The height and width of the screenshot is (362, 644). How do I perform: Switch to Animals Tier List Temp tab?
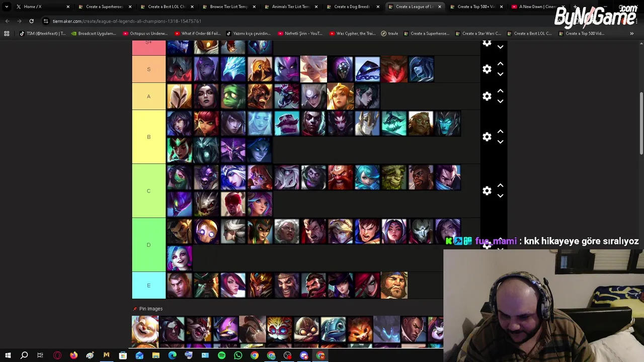(x=290, y=7)
